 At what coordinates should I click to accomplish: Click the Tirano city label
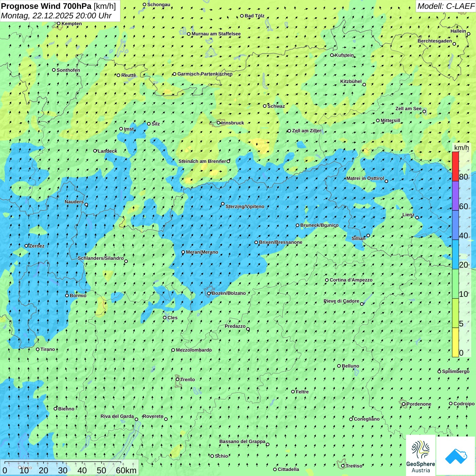tap(48, 349)
